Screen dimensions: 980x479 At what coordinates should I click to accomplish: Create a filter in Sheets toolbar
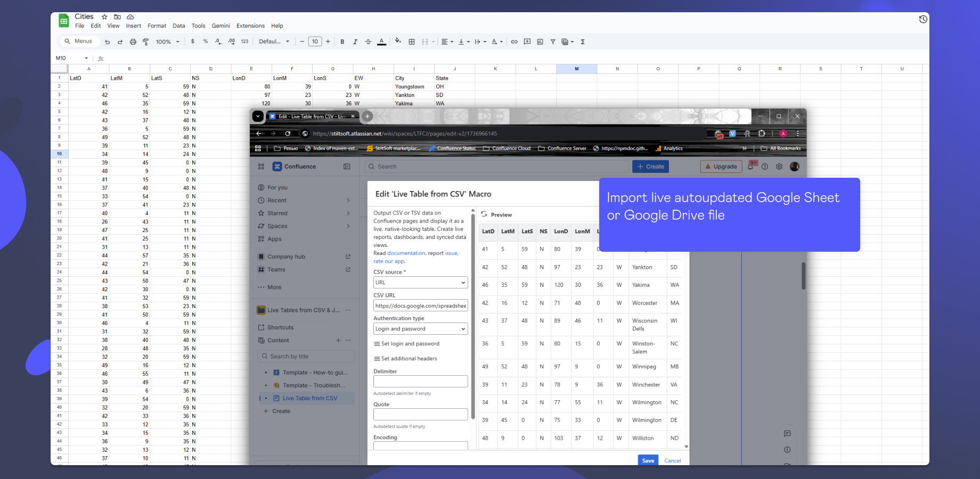[553, 42]
